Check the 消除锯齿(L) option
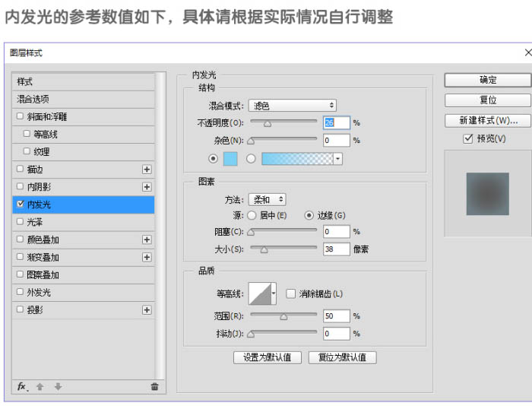The height and width of the screenshot is (406, 532). click(x=290, y=293)
